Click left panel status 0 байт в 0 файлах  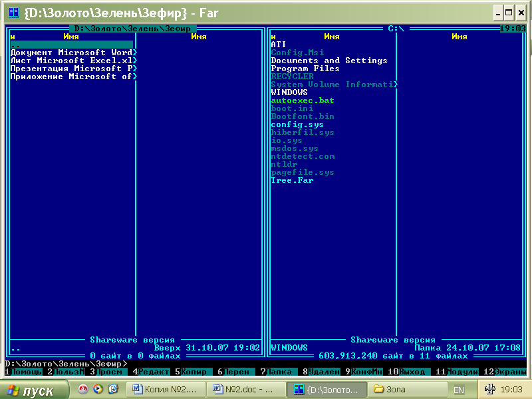136,356
